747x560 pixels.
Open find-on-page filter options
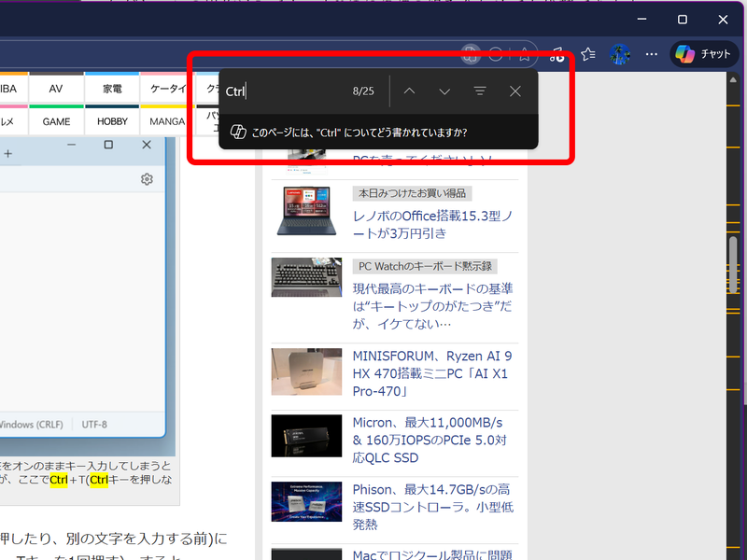479,91
